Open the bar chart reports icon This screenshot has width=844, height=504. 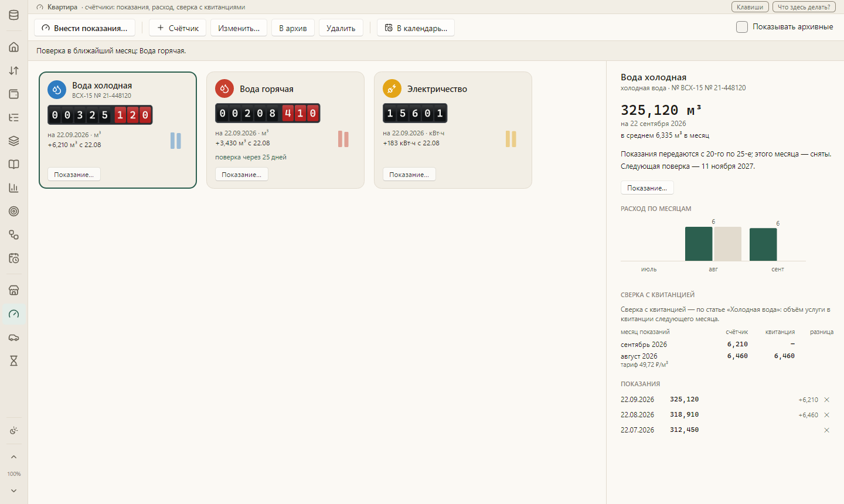point(14,188)
